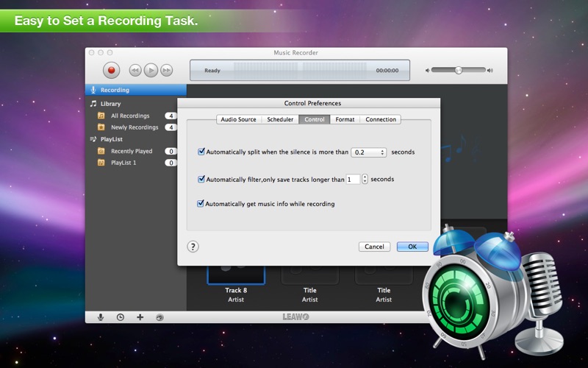Click the fast-forward playback button
The width and height of the screenshot is (588, 368).
tap(167, 70)
